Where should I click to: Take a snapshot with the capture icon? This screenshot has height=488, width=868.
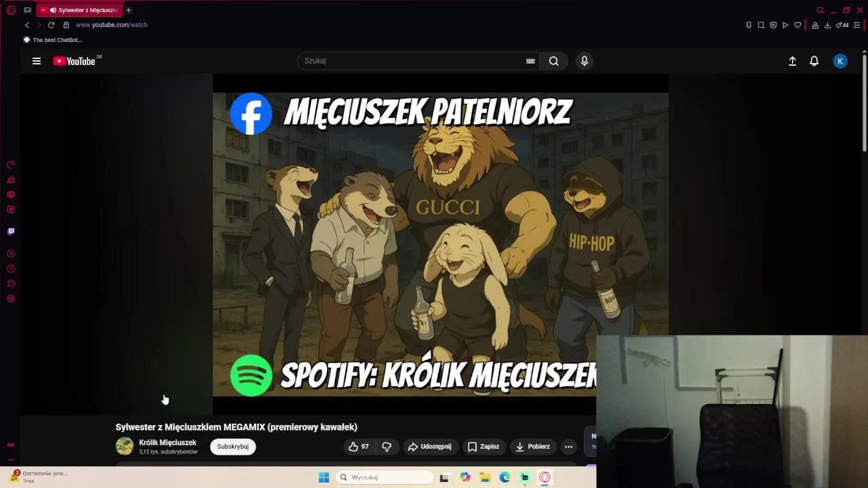click(761, 25)
